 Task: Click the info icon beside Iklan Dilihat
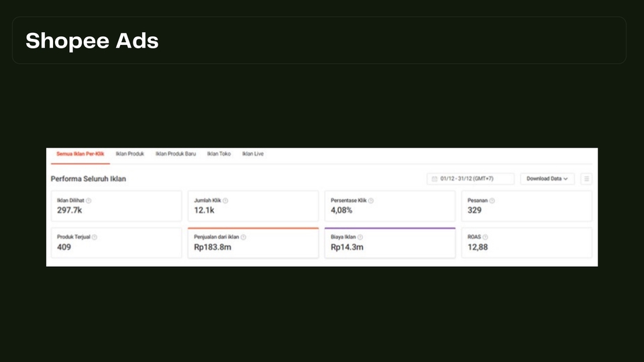pos(89,200)
